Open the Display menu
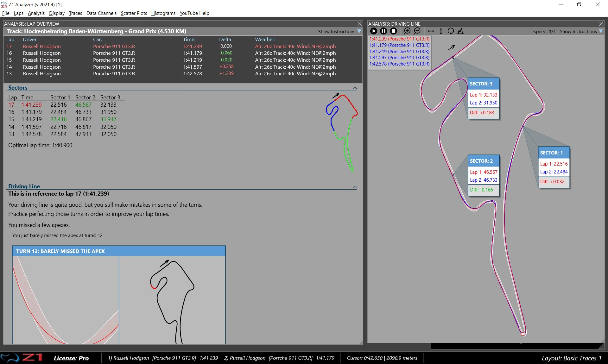This screenshot has height=364, width=608. [x=57, y=13]
